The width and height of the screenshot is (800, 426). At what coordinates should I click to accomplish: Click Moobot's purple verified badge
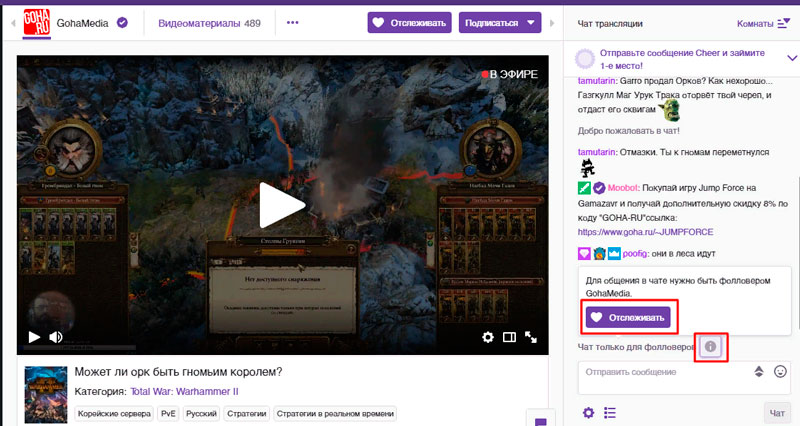pos(599,188)
